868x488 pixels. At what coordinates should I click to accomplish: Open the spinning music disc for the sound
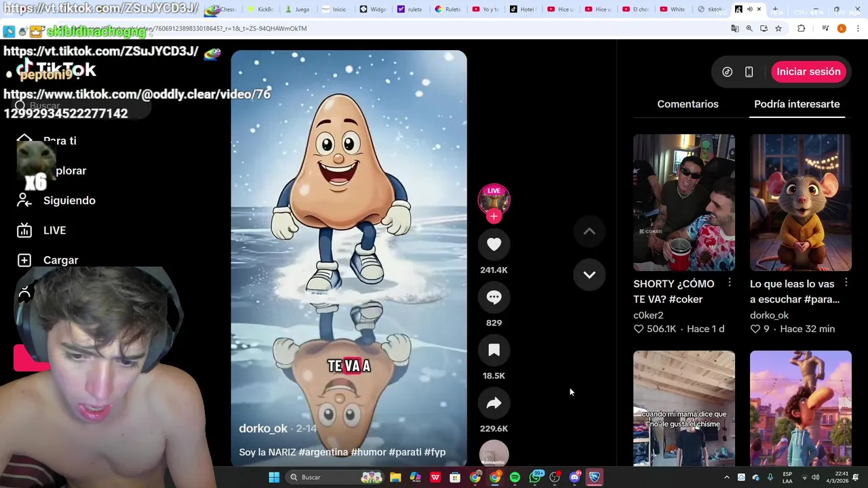pyautogui.click(x=494, y=453)
